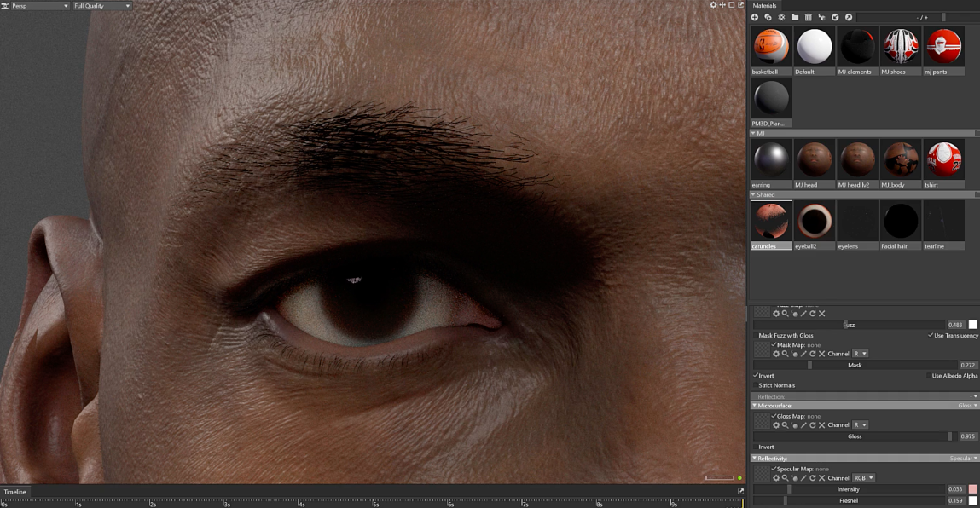Click the Gloss value input field
The height and width of the screenshot is (508, 980).
point(967,436)
